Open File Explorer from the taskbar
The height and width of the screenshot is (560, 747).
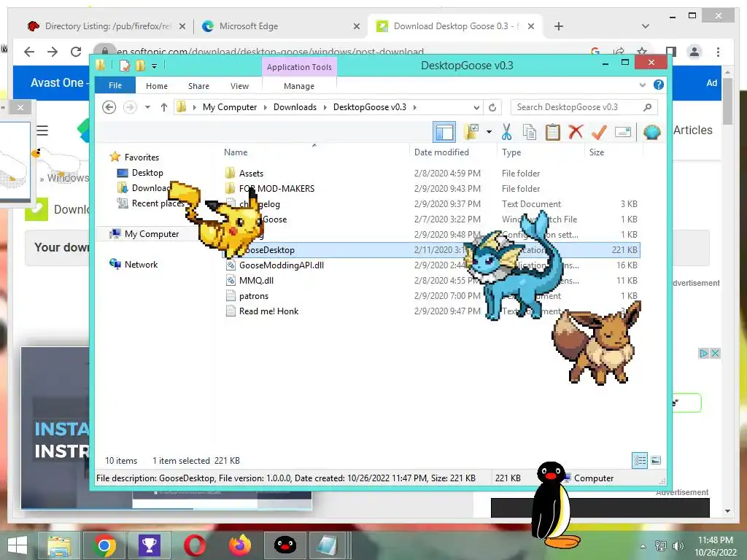pyautogui.click(x=58, y=545)
